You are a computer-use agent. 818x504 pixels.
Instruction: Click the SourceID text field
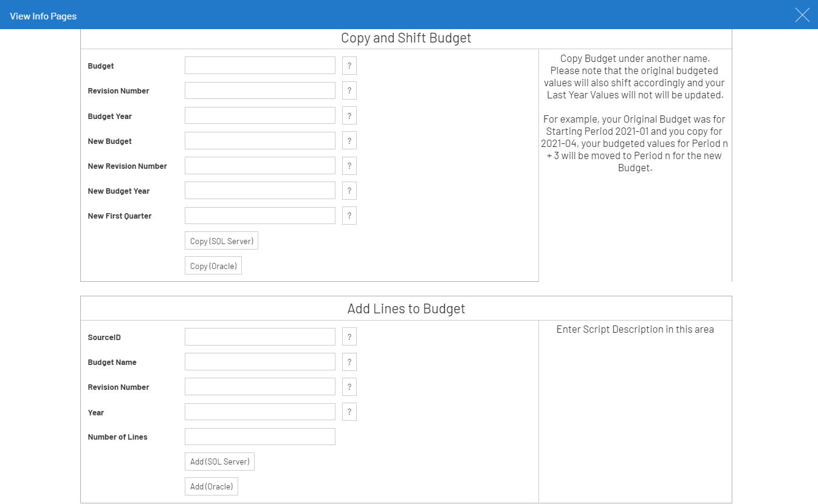pos(259,337)
